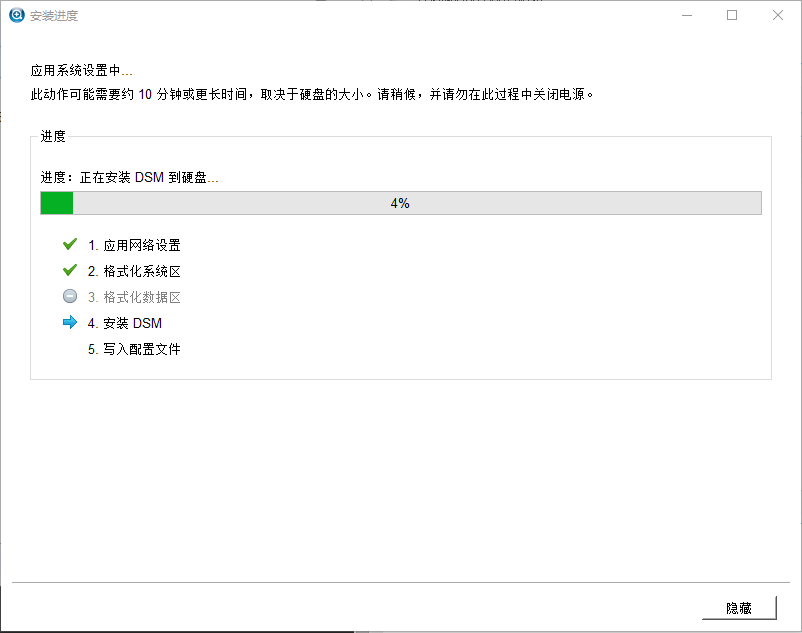802x633 pixels.
Task: Click the gray pending icon beside 格式化数据区
Action: point(69,295)
